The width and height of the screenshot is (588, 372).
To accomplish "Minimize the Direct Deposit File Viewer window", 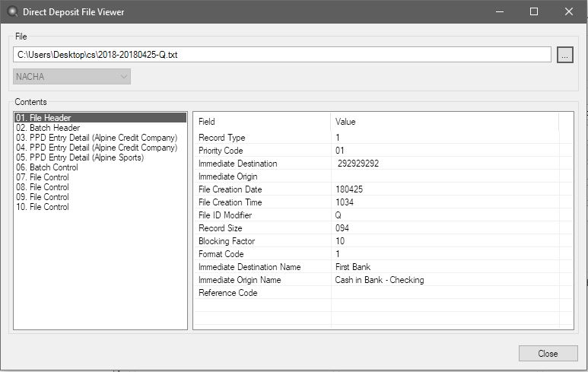I will (499, 11).
